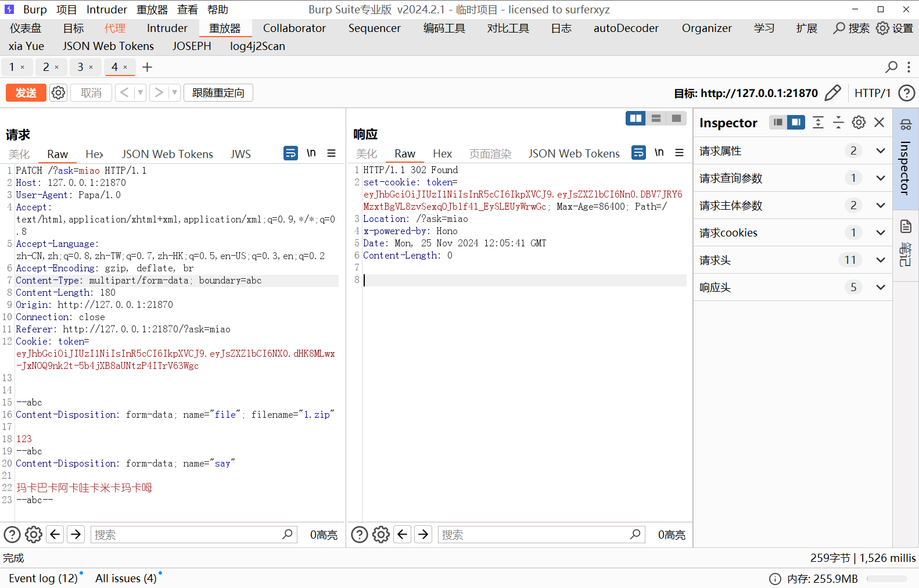Switch to combined tabbed layout view

(676, 119)
